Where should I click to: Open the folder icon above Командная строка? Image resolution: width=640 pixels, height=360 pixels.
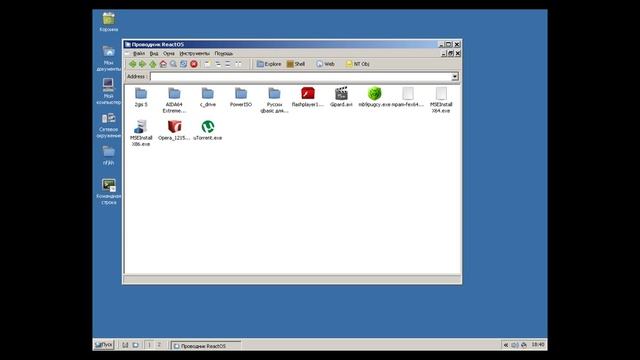(x=109, y=155)
